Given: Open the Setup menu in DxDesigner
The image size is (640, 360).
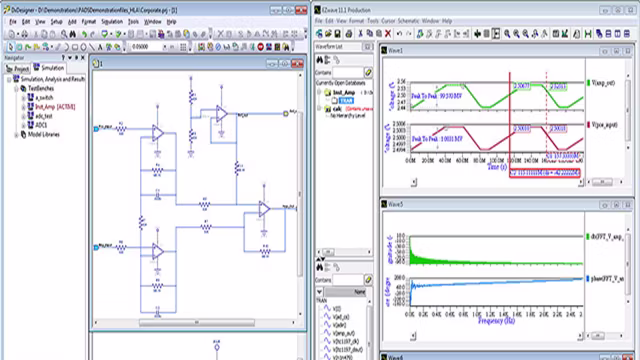Looking at the screenshot, I should pyautogui.click(x=56, y=22).
